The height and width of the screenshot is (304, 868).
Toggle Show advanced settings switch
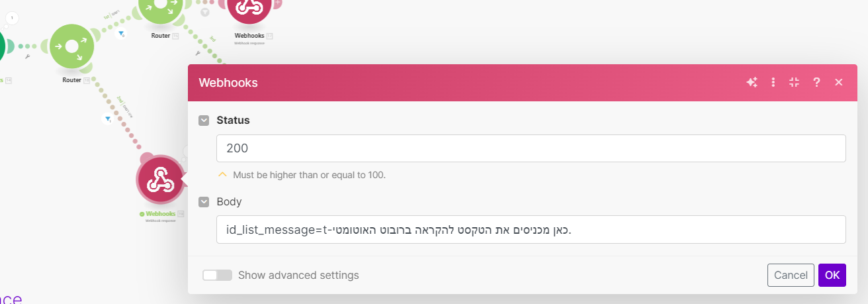point(217,275)
